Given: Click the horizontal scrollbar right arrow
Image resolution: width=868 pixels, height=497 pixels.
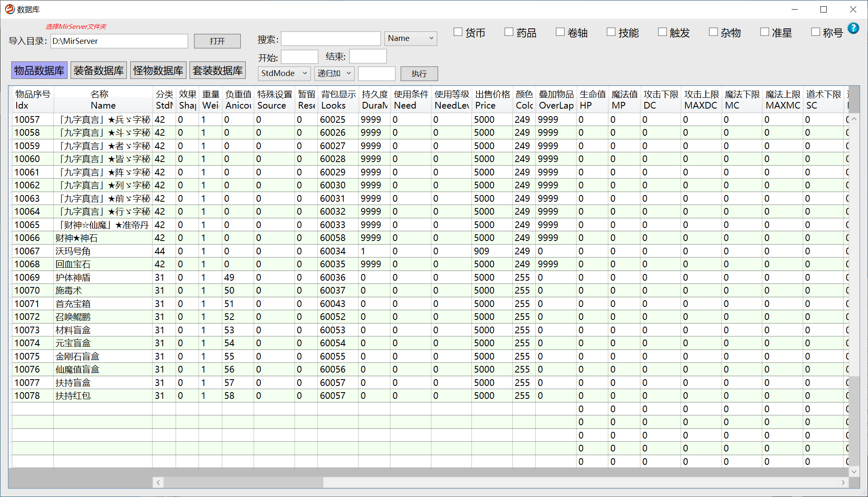Looking at the screenshot, I should tap(843, 482).
